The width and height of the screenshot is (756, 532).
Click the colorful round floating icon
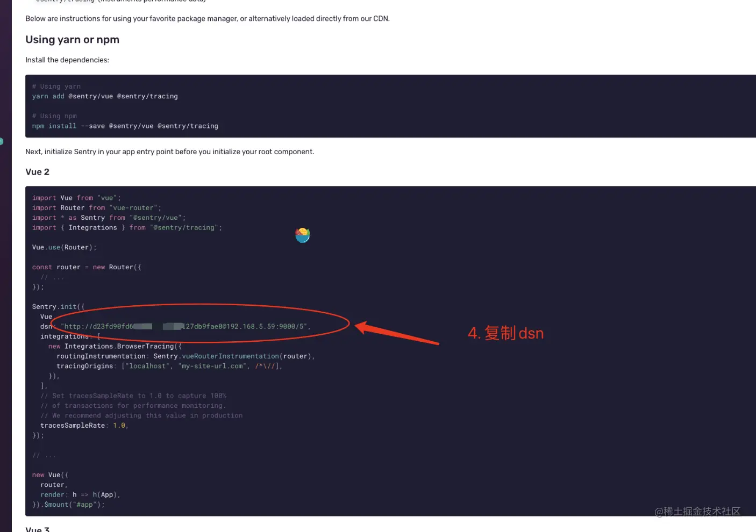coord(303,235)
